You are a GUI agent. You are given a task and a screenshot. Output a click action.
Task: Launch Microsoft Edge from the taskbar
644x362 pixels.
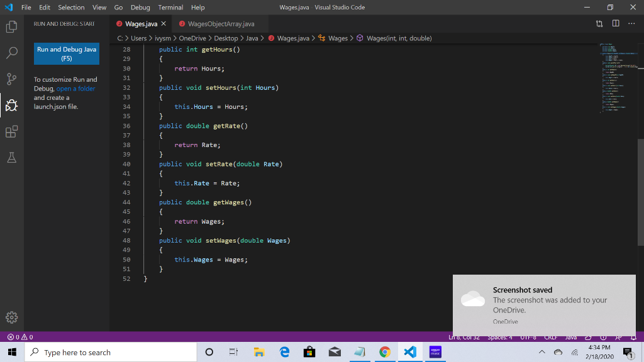pos(284,352)
